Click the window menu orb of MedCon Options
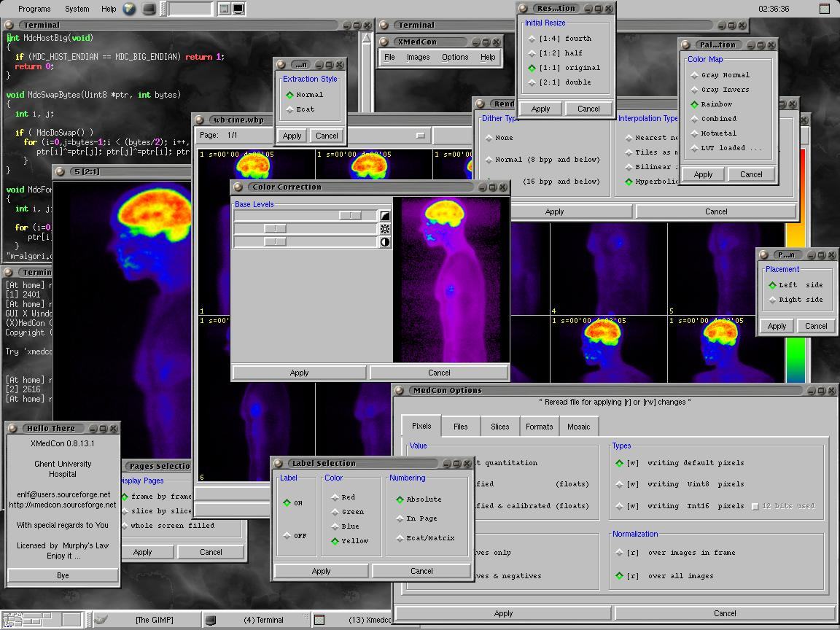 tap(399, 391)
